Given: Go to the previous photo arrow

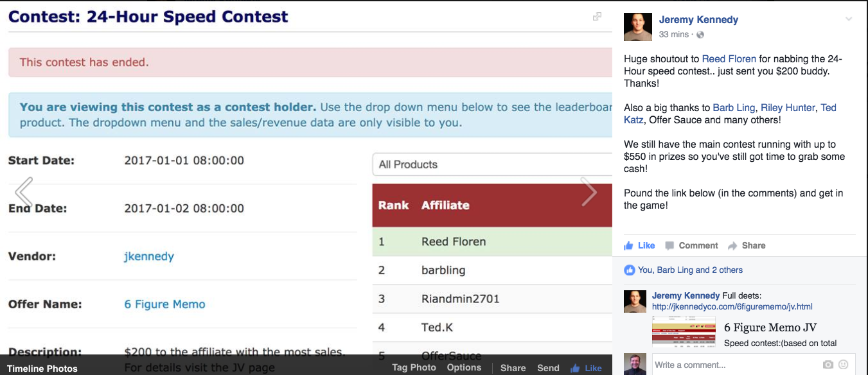Looking at the screenshot, I should 24,192.
